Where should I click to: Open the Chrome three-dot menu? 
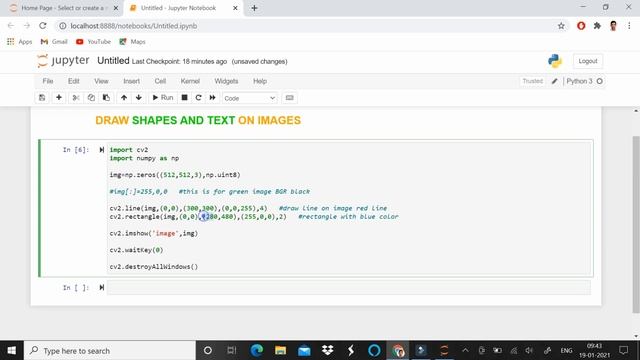point(629,26)
